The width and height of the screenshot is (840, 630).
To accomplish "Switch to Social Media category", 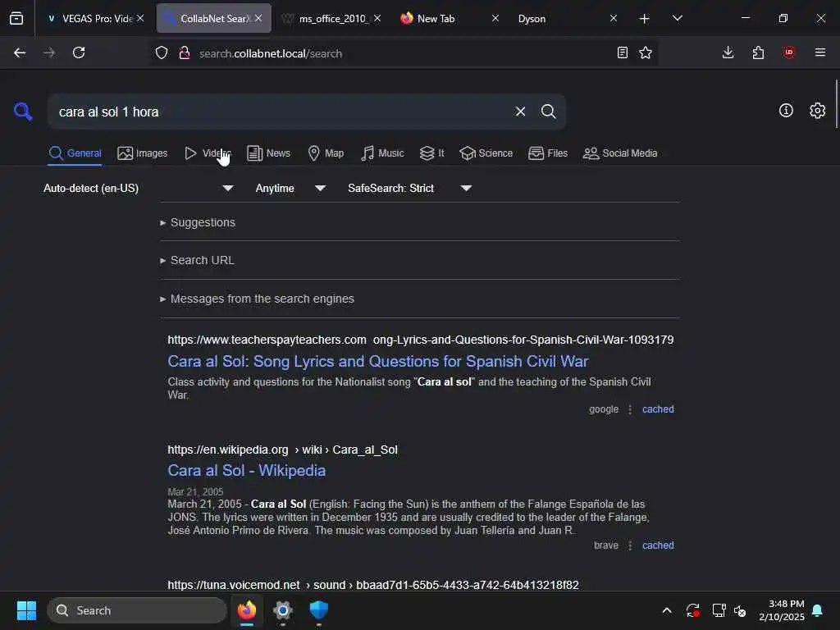I will [620, 153].
